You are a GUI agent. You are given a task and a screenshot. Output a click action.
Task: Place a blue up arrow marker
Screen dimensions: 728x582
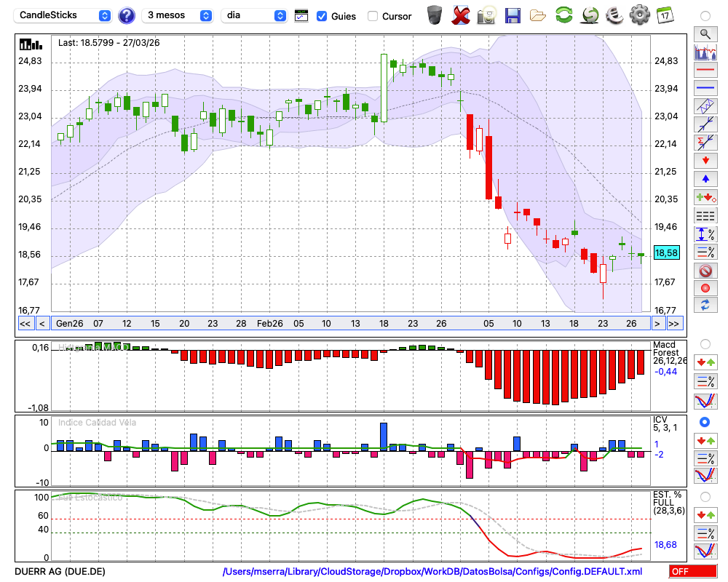[705, 179]
